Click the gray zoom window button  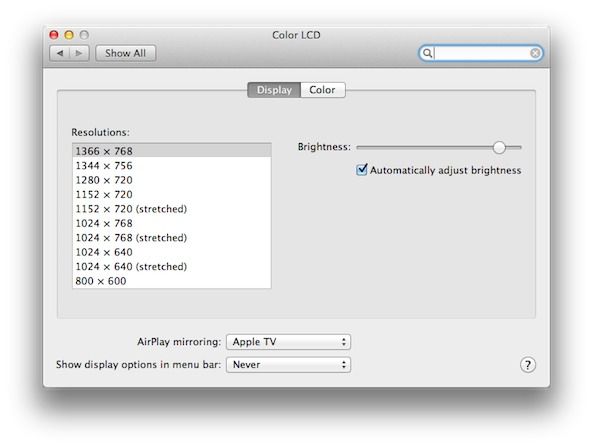(x=84, y=35)
